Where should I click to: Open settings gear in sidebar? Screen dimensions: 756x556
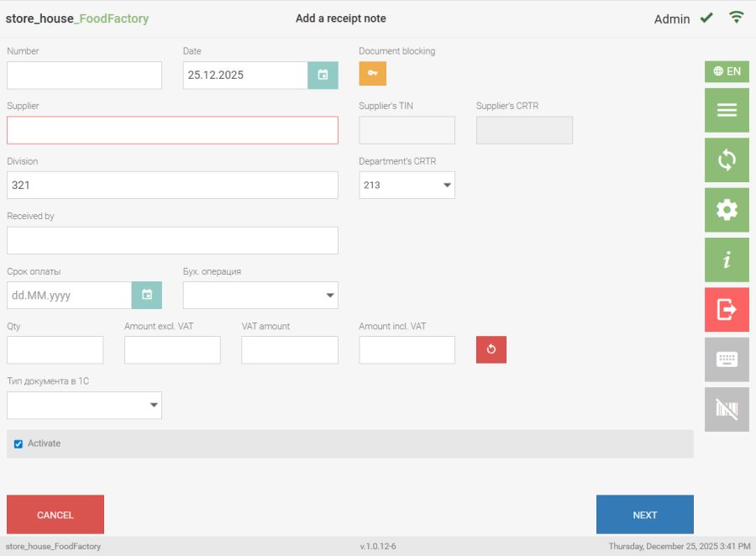tap(727, 210)
